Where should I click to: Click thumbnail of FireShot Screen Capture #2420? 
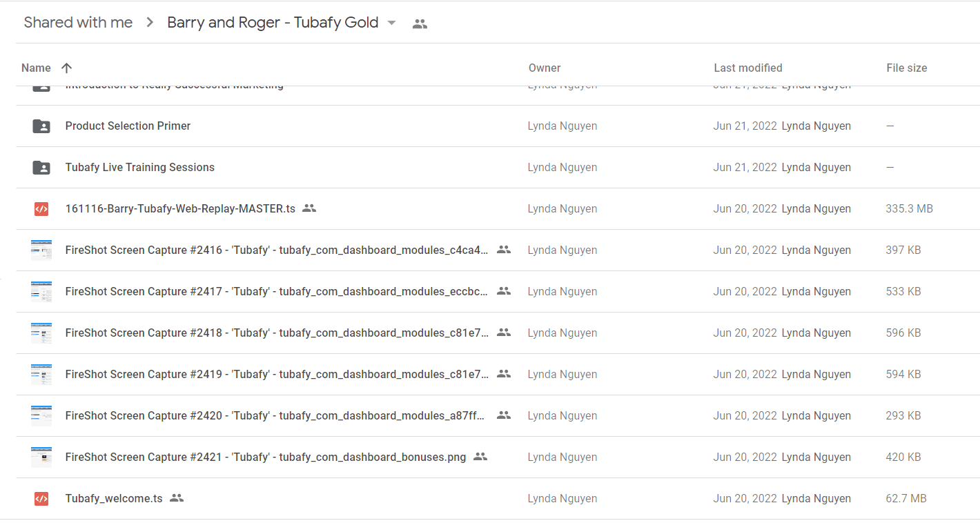[41, 415]
